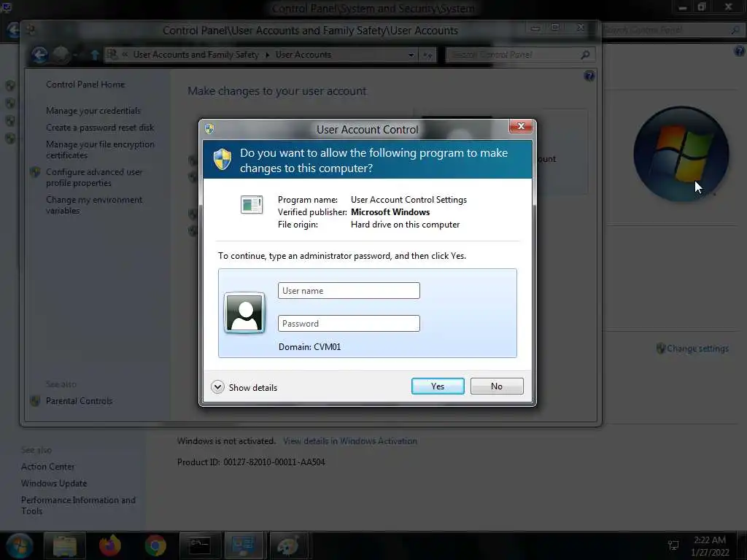The height and width of the screenshot is (560, 747).
Task: Click shield icon beside Configure advanced user profile
Action: pos(35,172)
